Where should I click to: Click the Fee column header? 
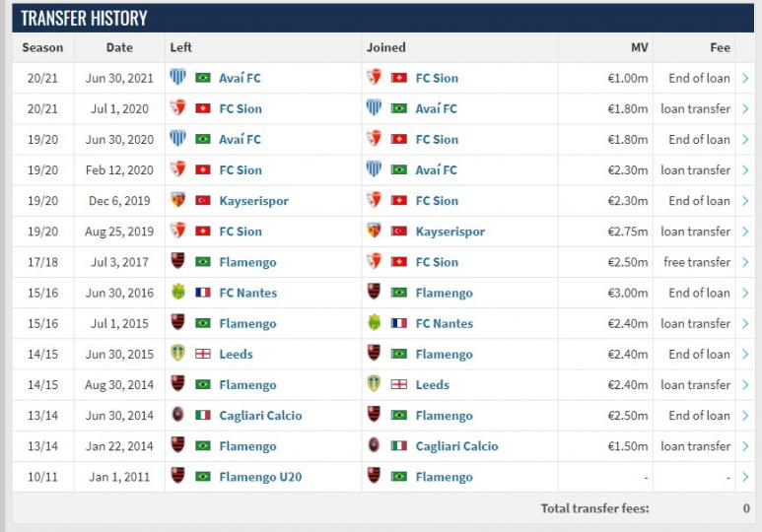pos(720,47)
